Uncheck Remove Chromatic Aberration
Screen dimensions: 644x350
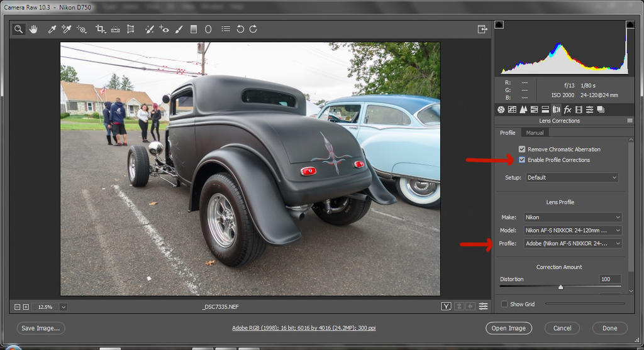pyautogui.click(x=522, y=149)
